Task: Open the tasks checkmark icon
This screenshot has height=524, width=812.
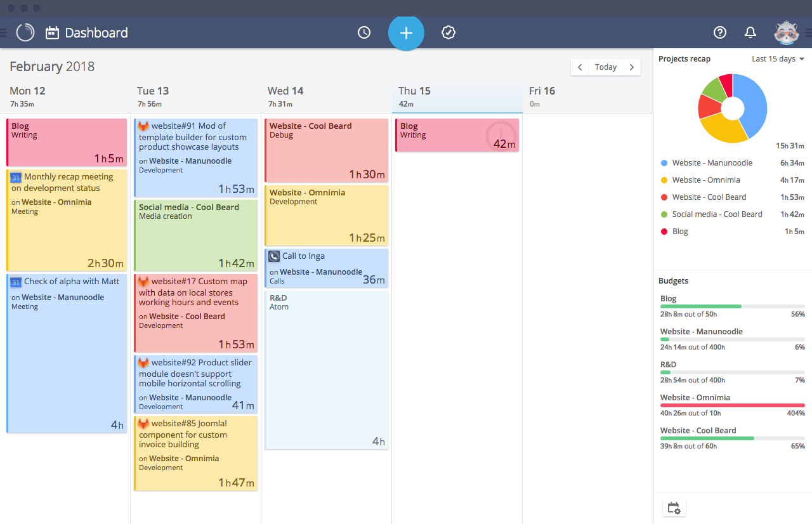Action: tap(449, 32)
